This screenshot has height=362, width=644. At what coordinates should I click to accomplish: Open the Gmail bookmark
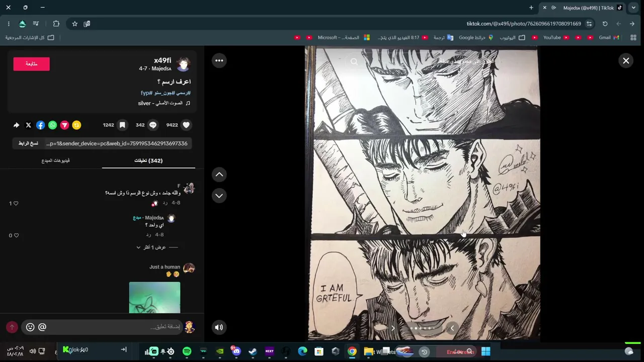609,38
